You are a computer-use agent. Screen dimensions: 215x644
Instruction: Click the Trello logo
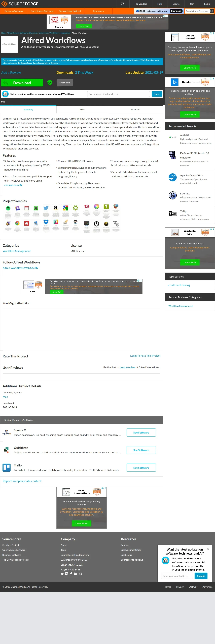click(7, 467)
